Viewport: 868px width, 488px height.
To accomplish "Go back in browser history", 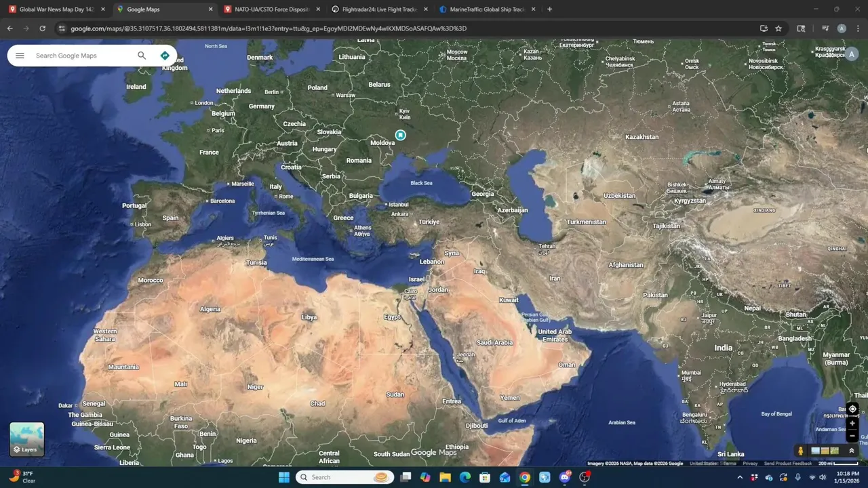I will 9,28.
